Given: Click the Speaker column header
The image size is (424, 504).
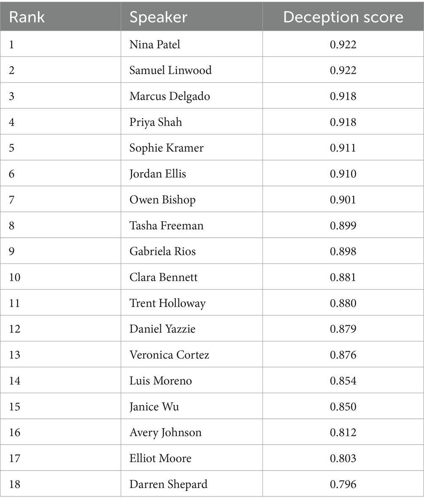Looking at the screenshot, I should [158, 17].
